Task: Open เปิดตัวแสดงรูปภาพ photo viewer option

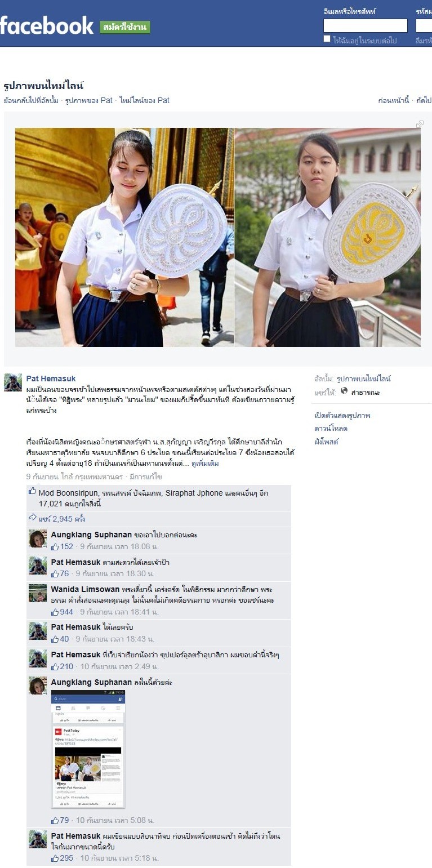Action: [x=342, y=416]
